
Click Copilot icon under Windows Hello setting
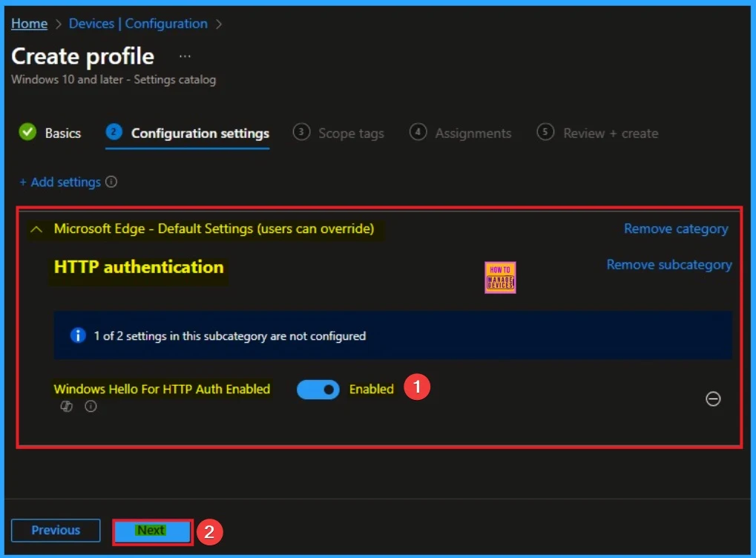point(67,407)
